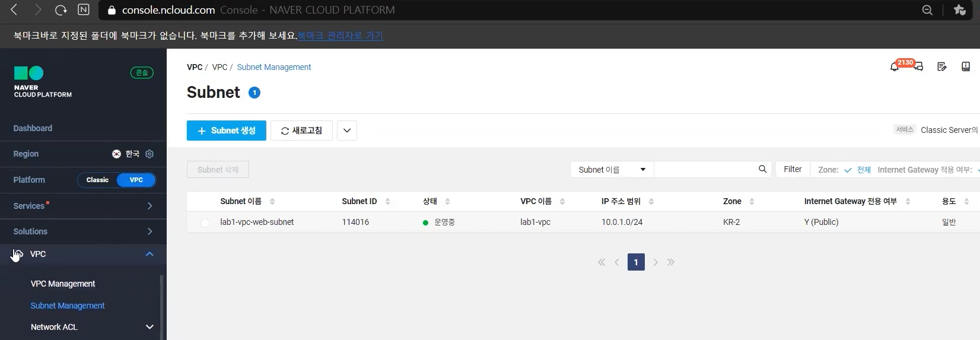Go back with browser back arrow

click(x=14, y=9)
